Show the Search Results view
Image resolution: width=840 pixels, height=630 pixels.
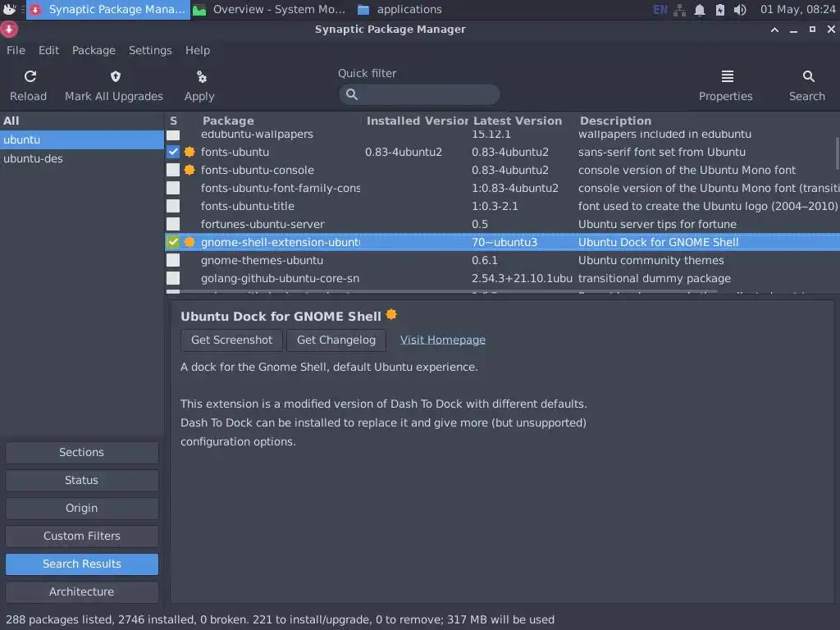81,564
